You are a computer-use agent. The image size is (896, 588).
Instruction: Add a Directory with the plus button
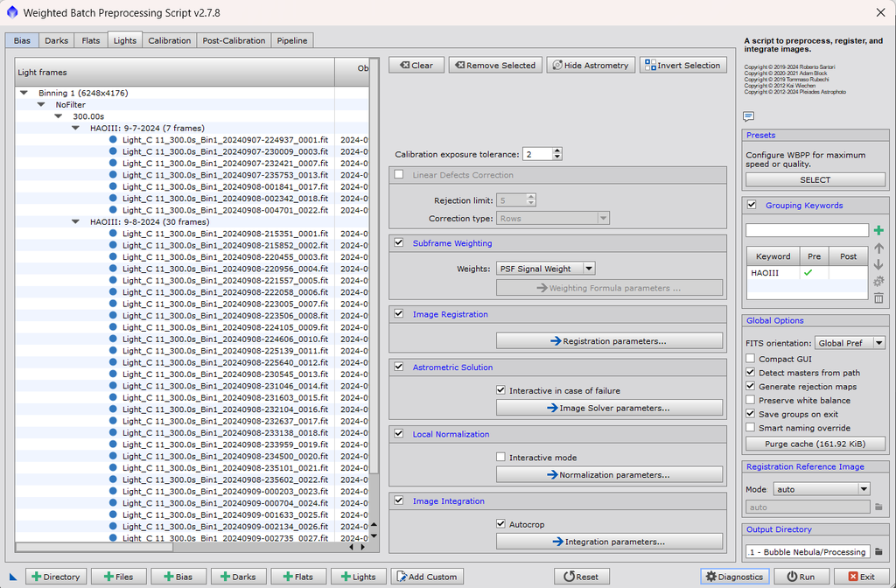(x=55, y=577)
